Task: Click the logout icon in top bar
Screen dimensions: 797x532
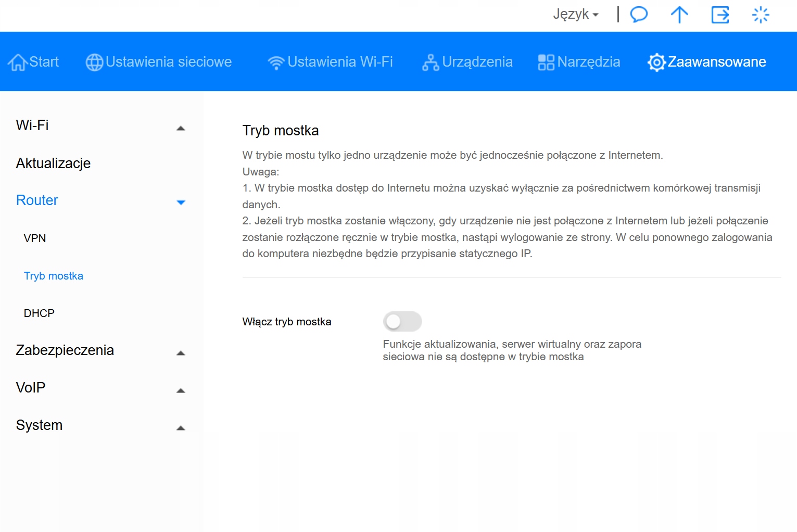Action: tap(720, 15)
